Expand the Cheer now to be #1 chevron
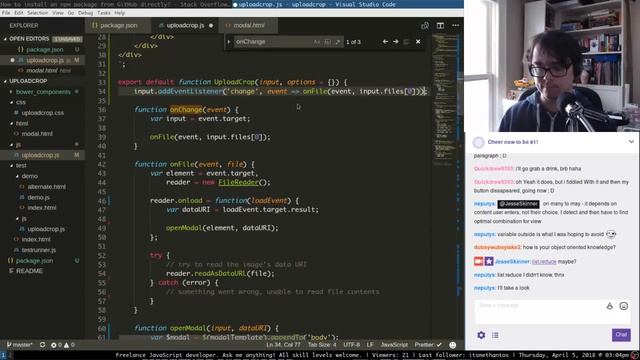 (631, 142)
